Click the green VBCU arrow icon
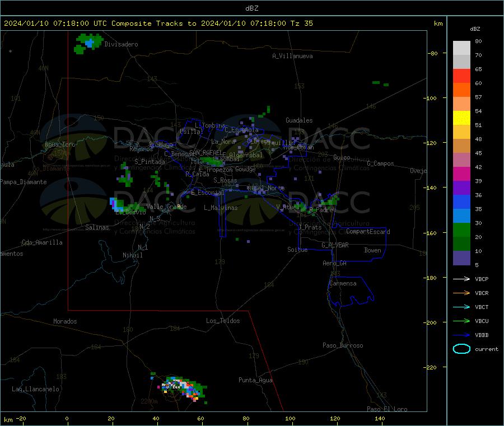504x426 pixels. pos(461,321)
